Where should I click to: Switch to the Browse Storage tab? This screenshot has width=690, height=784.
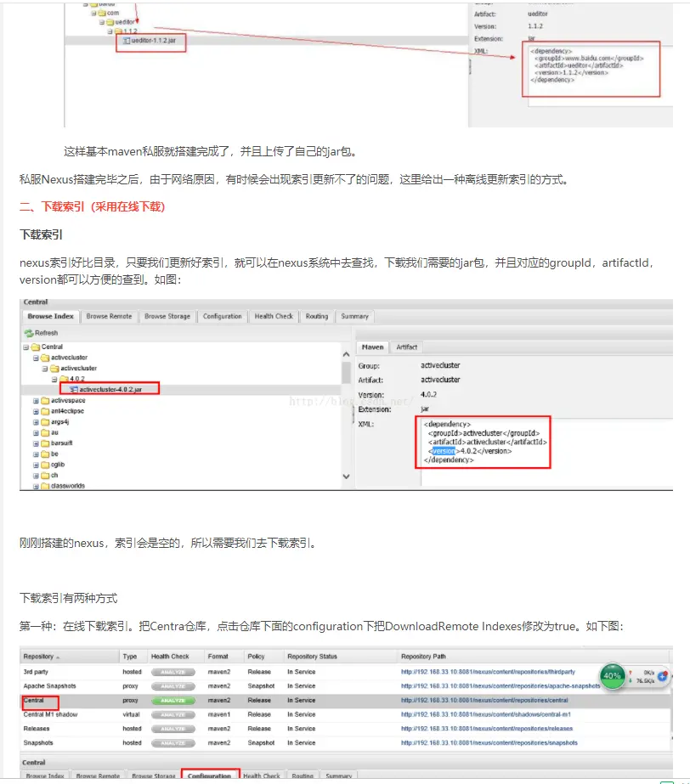click(167, 317)
